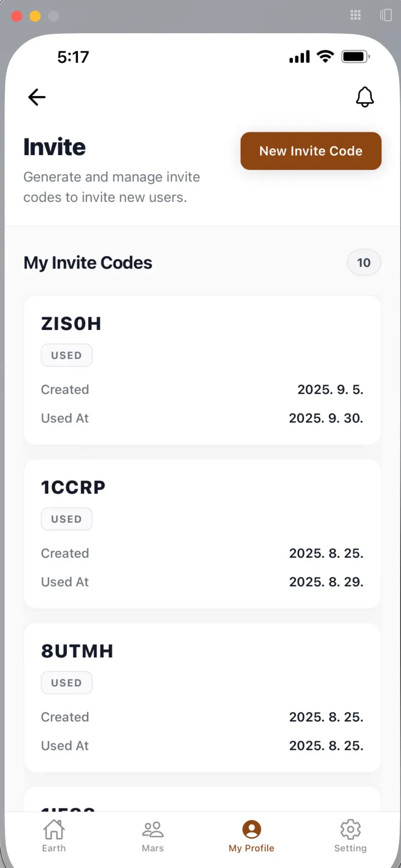Image resolution: width=401 pixels, height=868 pixels.
Task: Click the USED badge under ZIS0H
Action: point(67,356)
